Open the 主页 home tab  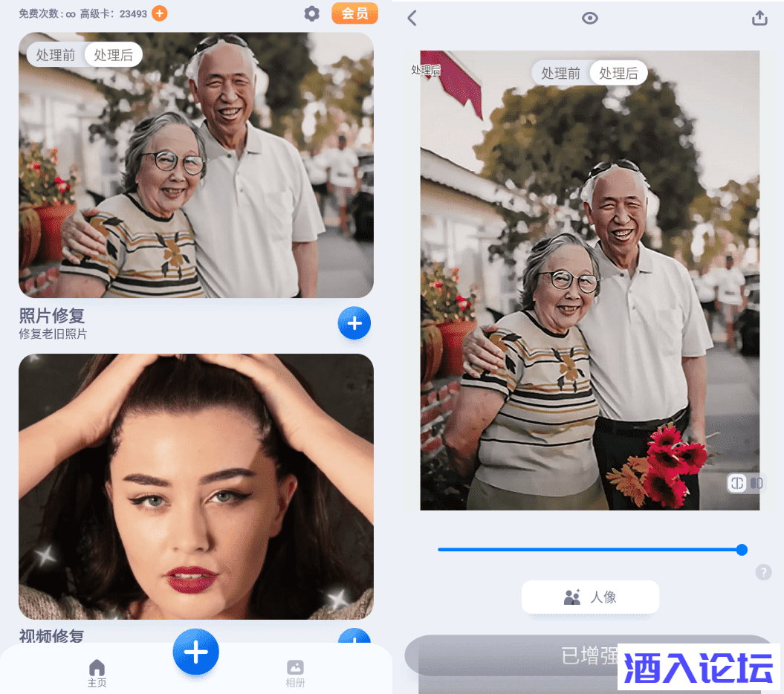point(97,672)
